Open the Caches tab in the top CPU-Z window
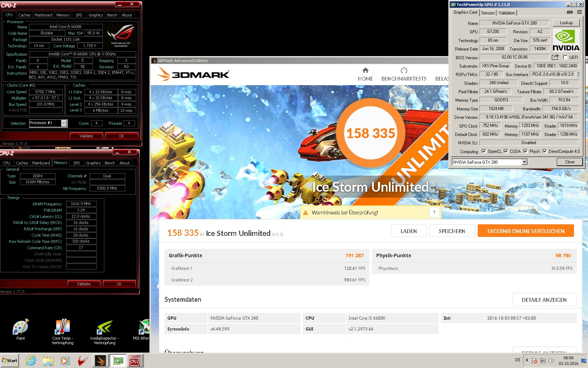 [24, 15]
